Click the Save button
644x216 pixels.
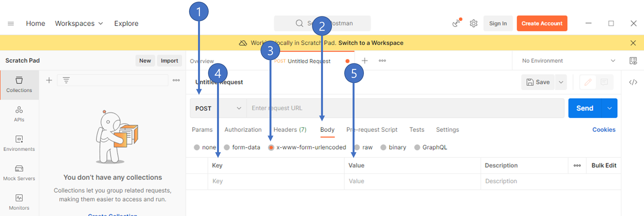click(x=538, y=82)
